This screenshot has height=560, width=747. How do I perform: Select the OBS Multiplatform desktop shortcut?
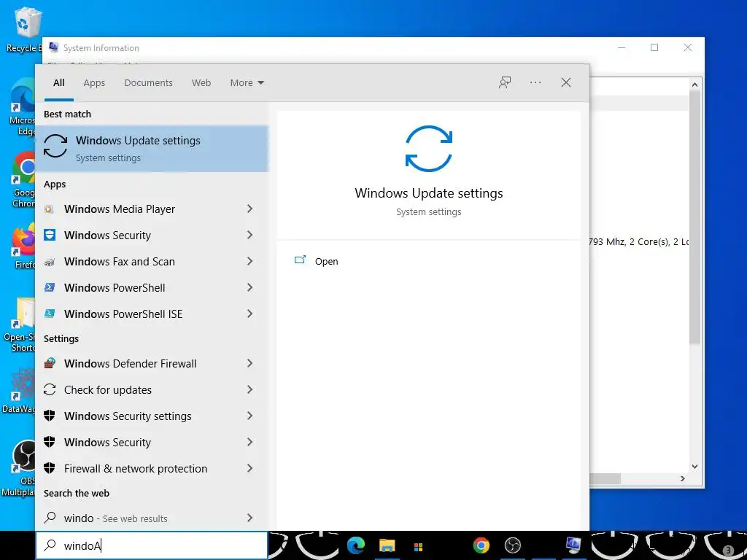coord(19,468)
